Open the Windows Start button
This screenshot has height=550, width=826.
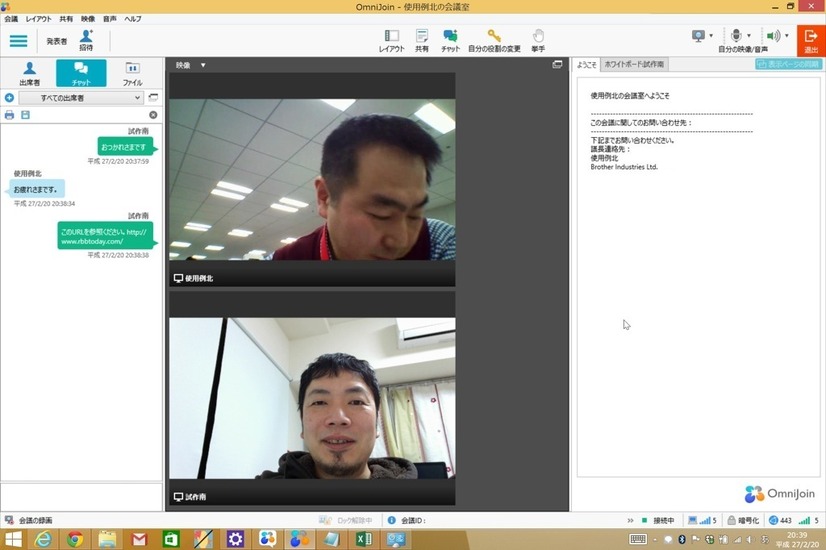[x=13, y=539]
